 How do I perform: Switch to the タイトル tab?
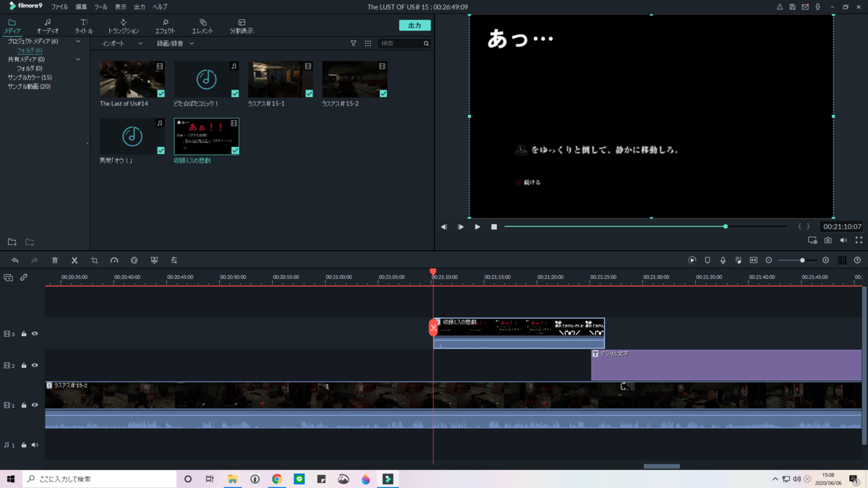pyautogui.click(x=84, y=27)
